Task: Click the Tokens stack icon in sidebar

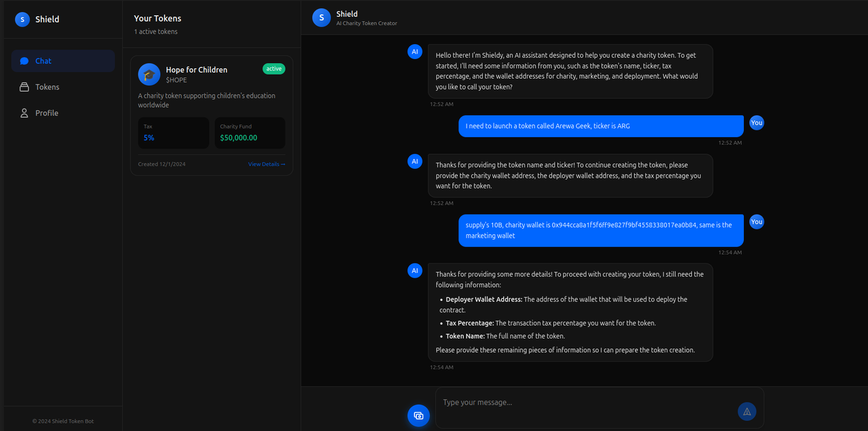Action: 24,87
